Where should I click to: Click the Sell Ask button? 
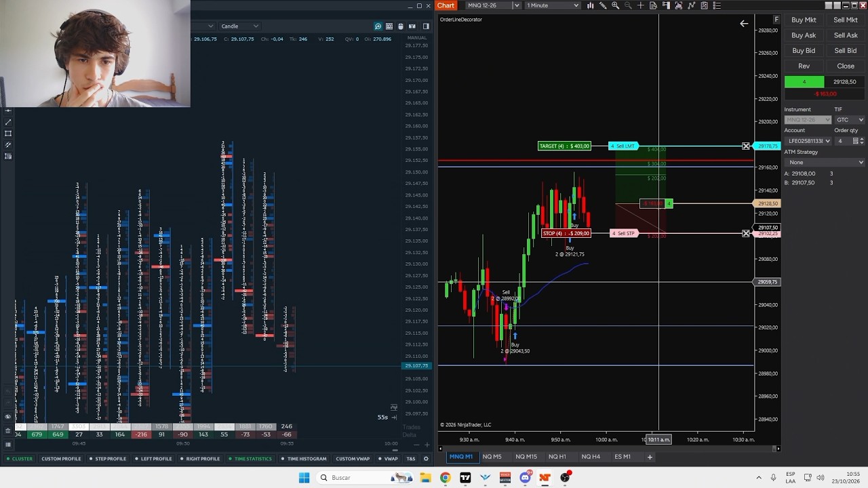tap(846, 35)
